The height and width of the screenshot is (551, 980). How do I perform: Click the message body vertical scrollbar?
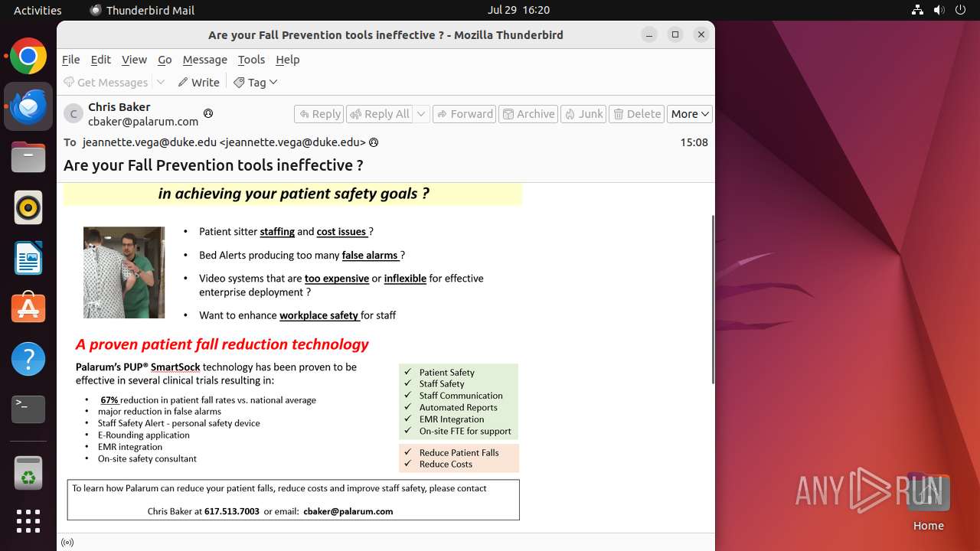coord(714,299)
